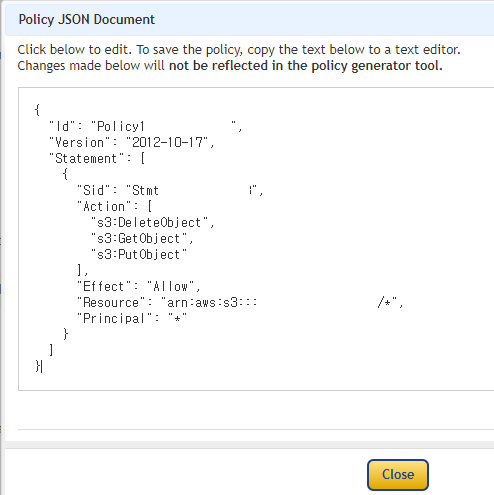Close the Policy JSON Document dialog
Image resolution: width=494 pixels, height=495 pixels.
(x=398, y=475)
